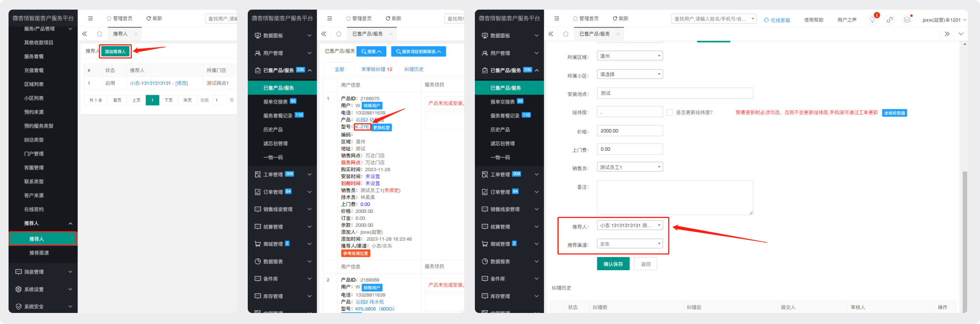Expand 工单管理 in middle window sidebar
Image resolution: width=980 pixels, height=324 pixels.
(282, 174)
